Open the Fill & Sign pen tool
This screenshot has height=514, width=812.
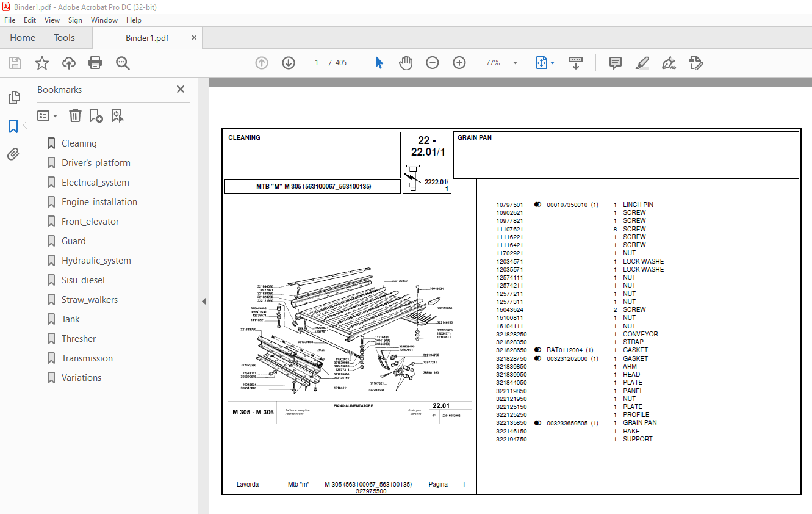669,63
